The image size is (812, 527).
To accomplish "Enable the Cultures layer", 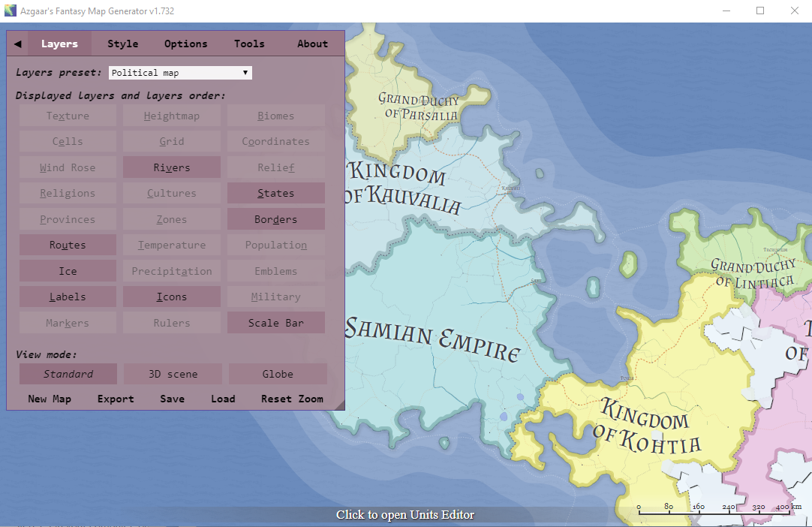I will [171, 193].
